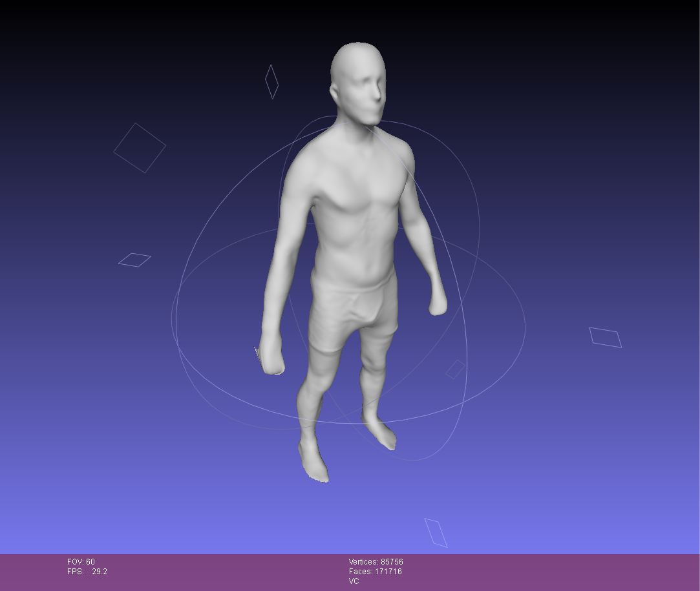This screenshot has height=591, width=700.
Task: Click the flat parallelogram left of the model's arm
Action: point(134,260)
